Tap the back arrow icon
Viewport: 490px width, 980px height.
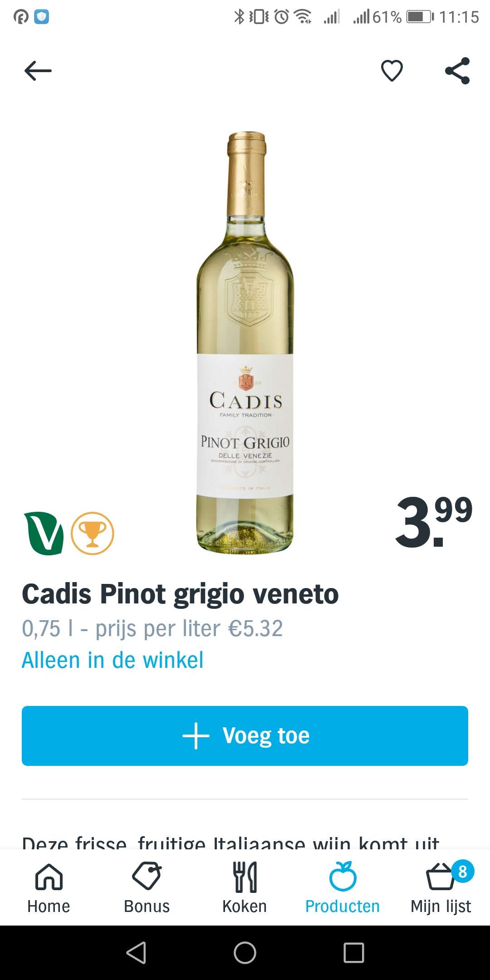coord(38,71)
